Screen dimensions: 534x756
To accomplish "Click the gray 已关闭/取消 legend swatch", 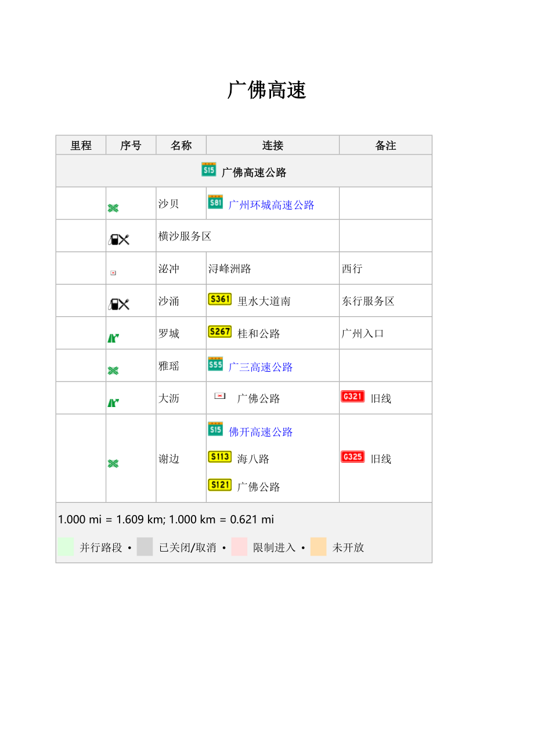I will click(145, 547).
